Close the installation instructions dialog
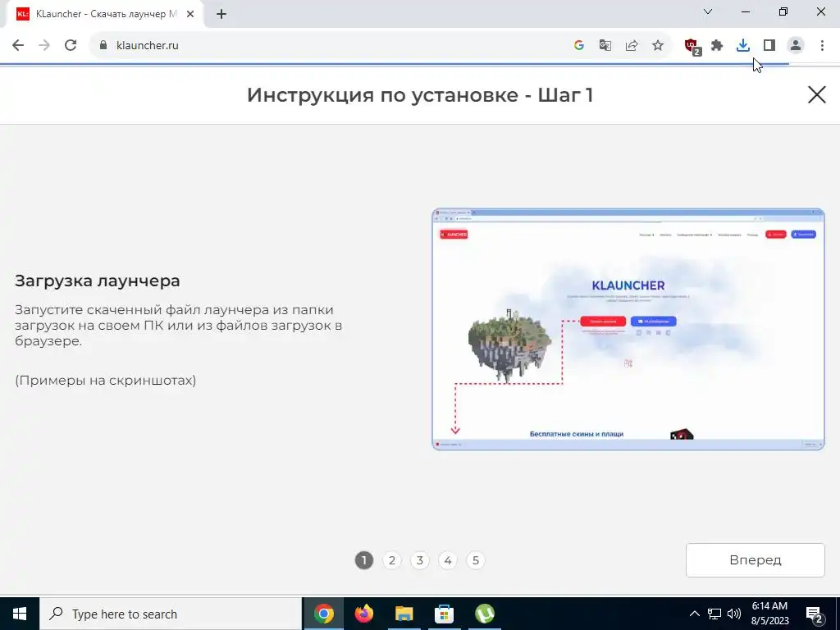Viewport: 840px width, 630px height. click(816, 95)
